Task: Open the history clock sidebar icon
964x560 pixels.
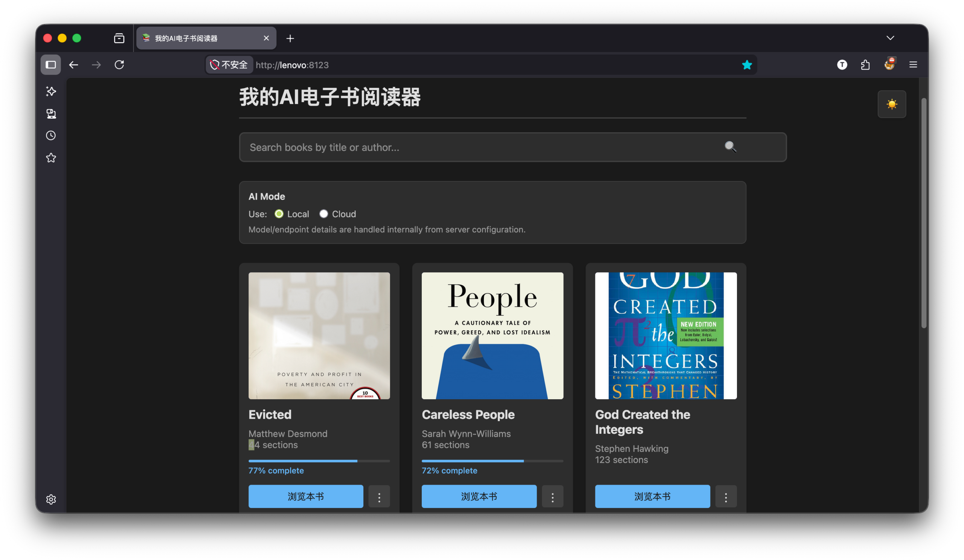Action: click(51, 136)
